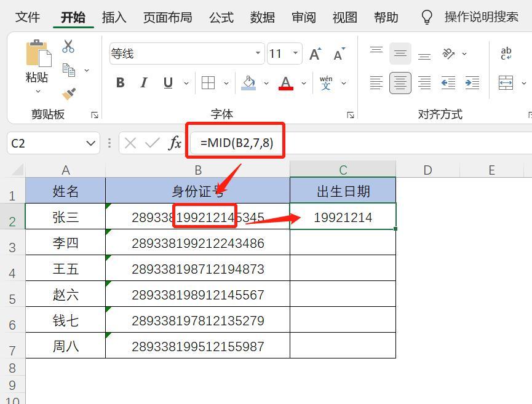Screen dimensions: 532x404
Task: Cancel formula entry with X
Action: point(130,143)
